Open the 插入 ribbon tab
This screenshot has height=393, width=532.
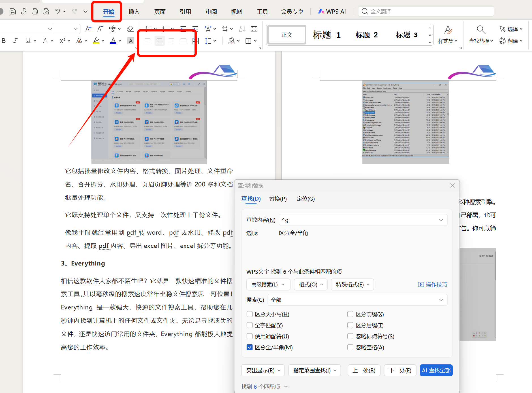tap(134, 12)
